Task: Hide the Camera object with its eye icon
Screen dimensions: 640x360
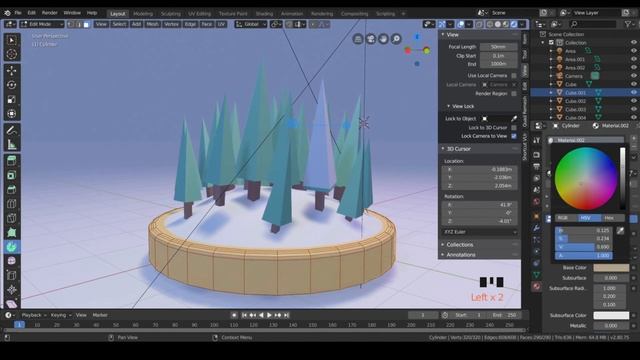Action: 633,76
